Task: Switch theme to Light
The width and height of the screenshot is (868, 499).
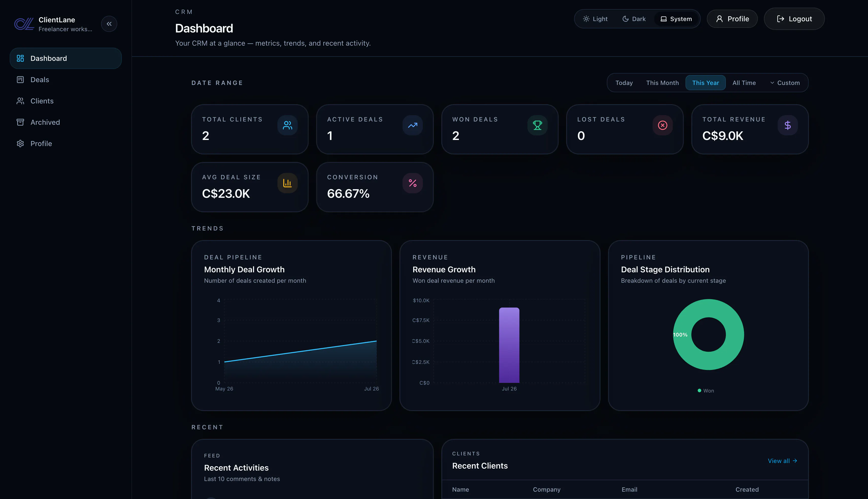Action: point(595,19)
